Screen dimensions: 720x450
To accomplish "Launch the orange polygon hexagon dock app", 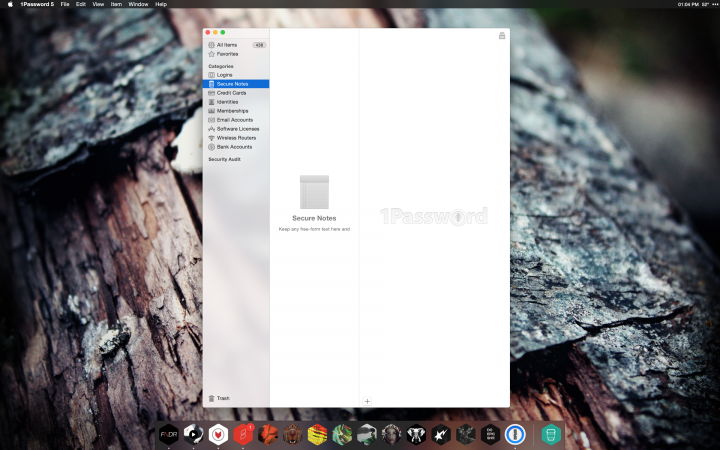I will click(x=268, y=434).
